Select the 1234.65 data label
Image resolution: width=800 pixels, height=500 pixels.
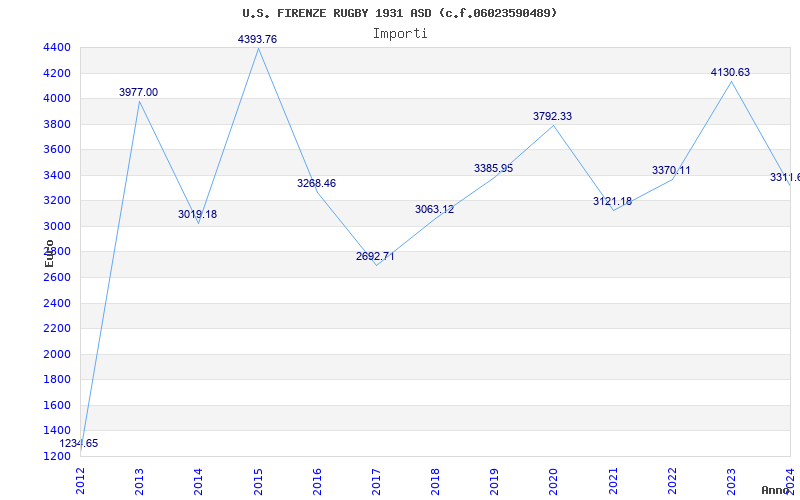(79, 443)
